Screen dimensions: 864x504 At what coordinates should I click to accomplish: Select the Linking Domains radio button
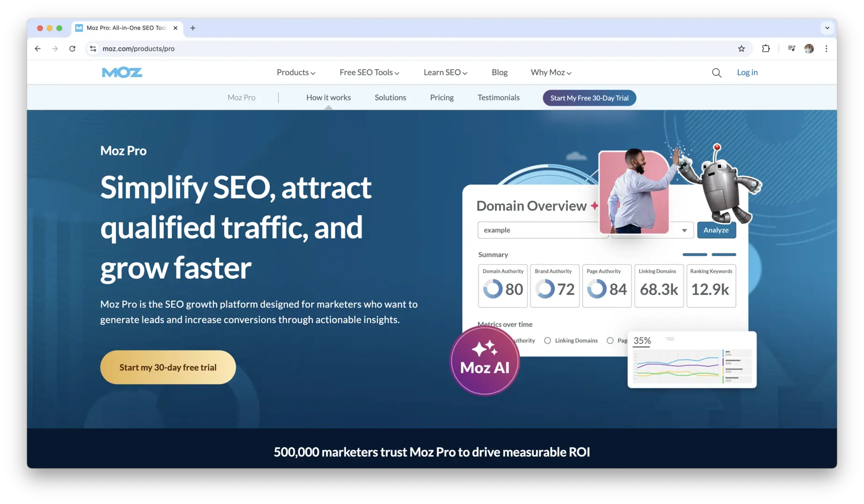(547, 341)
